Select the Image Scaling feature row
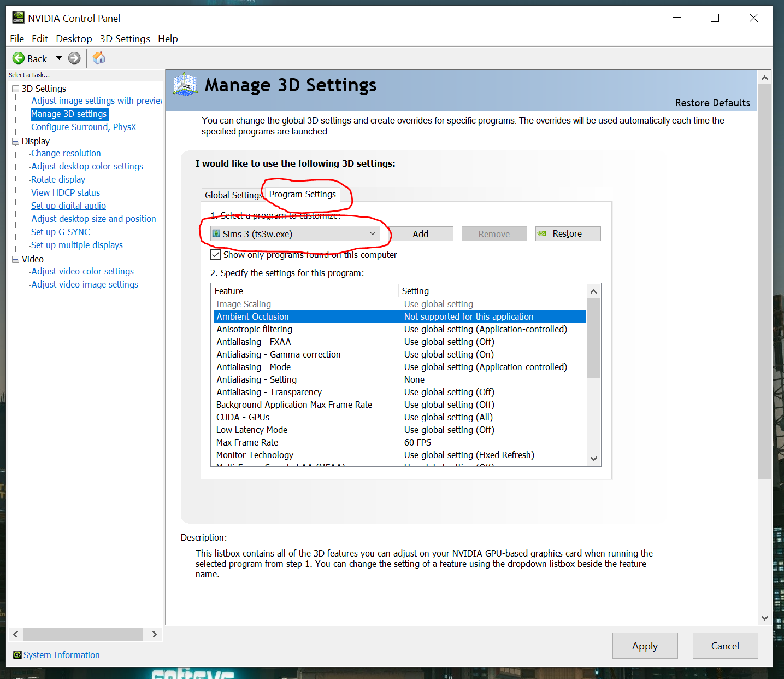 pyautogui.click(x=399, y=304)
